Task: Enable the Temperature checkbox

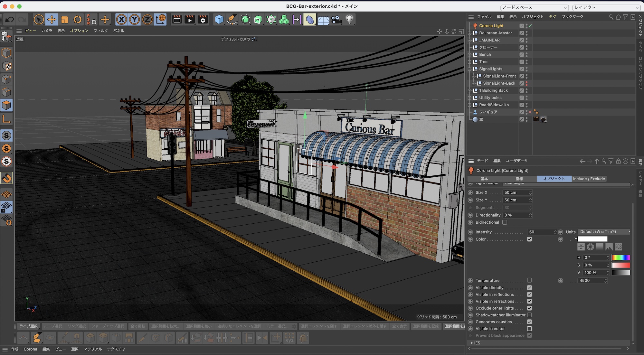Action: coord(529,280)
